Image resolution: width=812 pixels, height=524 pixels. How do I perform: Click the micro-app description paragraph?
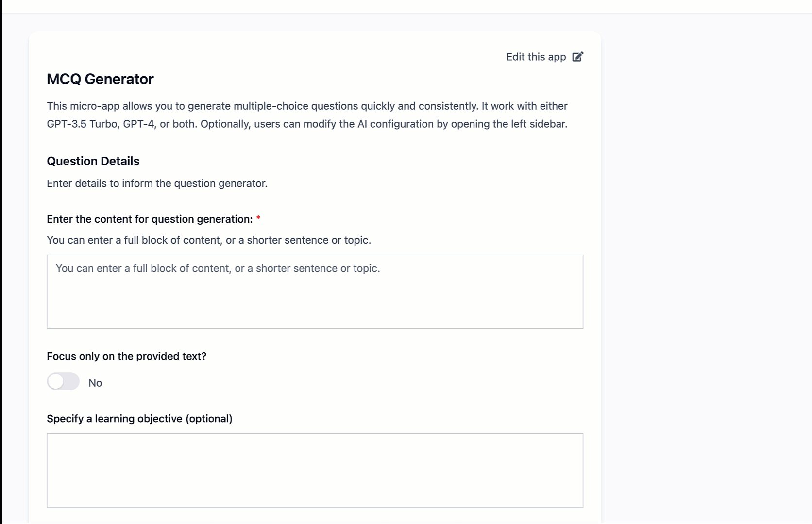coord(307,115)
